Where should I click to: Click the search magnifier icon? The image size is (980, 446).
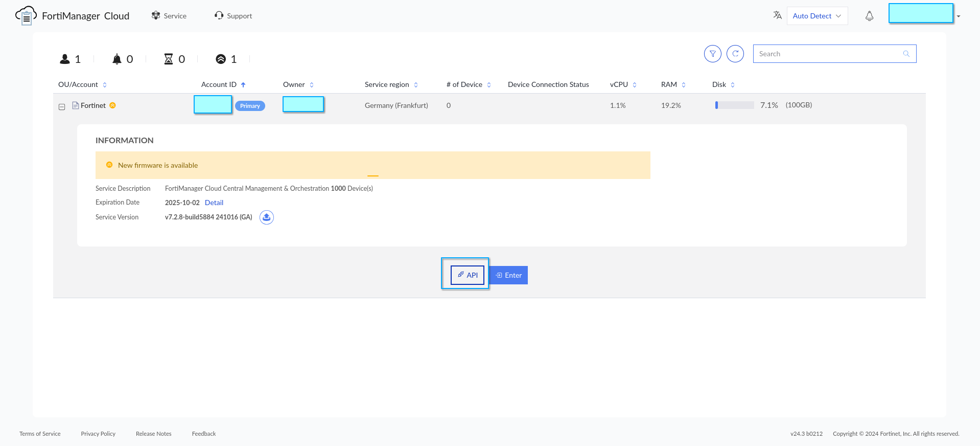tap(906, 54)
